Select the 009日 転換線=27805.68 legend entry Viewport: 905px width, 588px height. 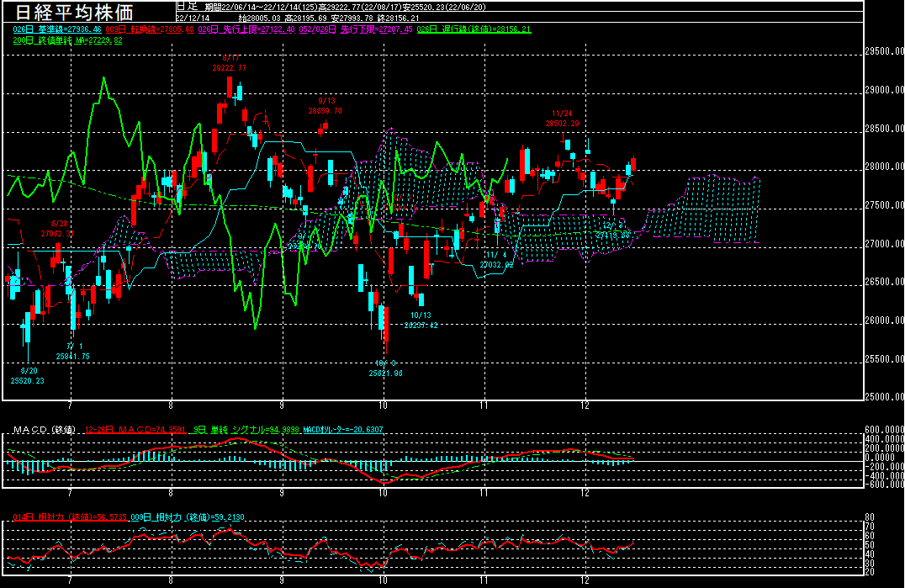150,29
